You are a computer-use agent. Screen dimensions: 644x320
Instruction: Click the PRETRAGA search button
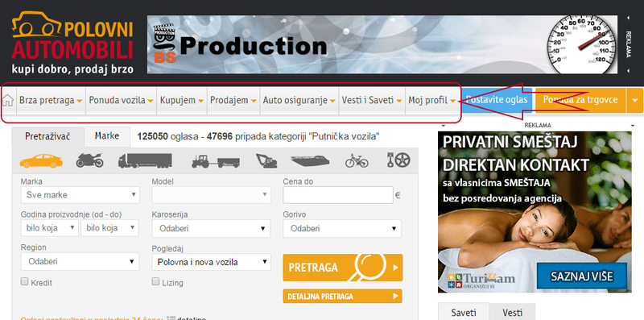[x=343, y=268]
